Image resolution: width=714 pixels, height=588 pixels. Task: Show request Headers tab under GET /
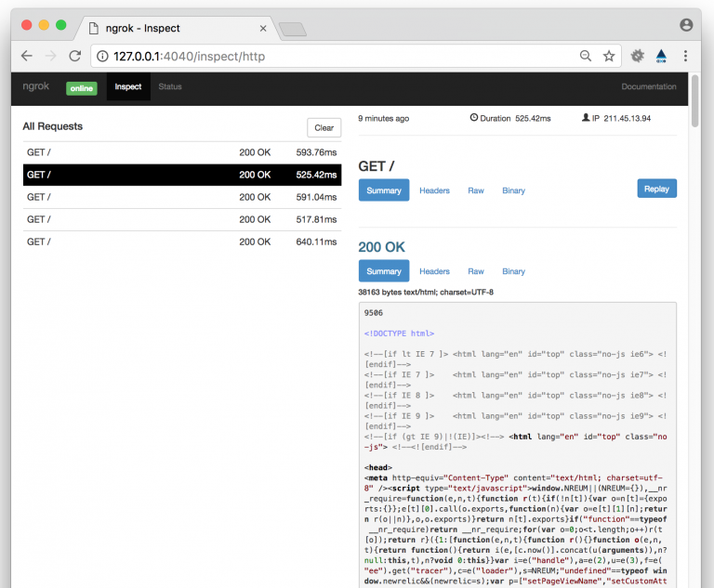click(x=434, y=190)
